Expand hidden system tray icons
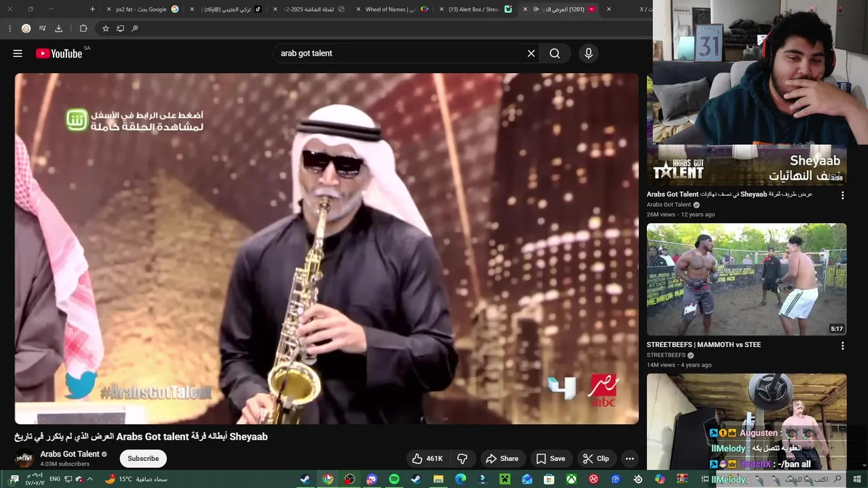This screenshot has width=868, height=488. click(90, 479)
